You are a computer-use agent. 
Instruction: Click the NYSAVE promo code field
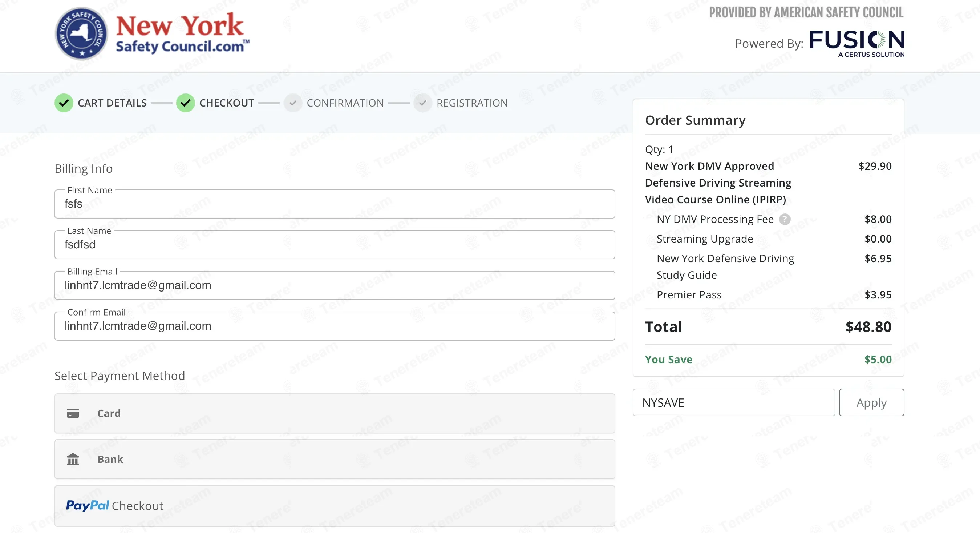[733, 403]
